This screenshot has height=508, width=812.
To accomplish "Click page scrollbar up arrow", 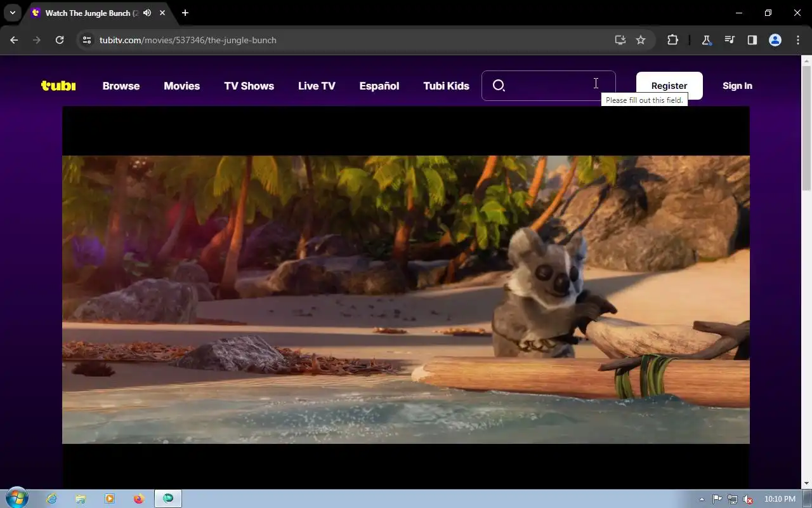I will pos(807,61).
